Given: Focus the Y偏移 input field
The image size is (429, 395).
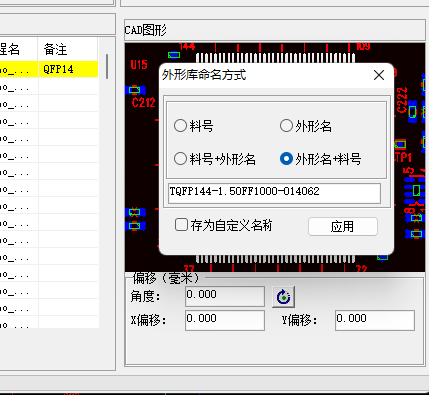Looking at the screenshot, I should coord(375,320).
